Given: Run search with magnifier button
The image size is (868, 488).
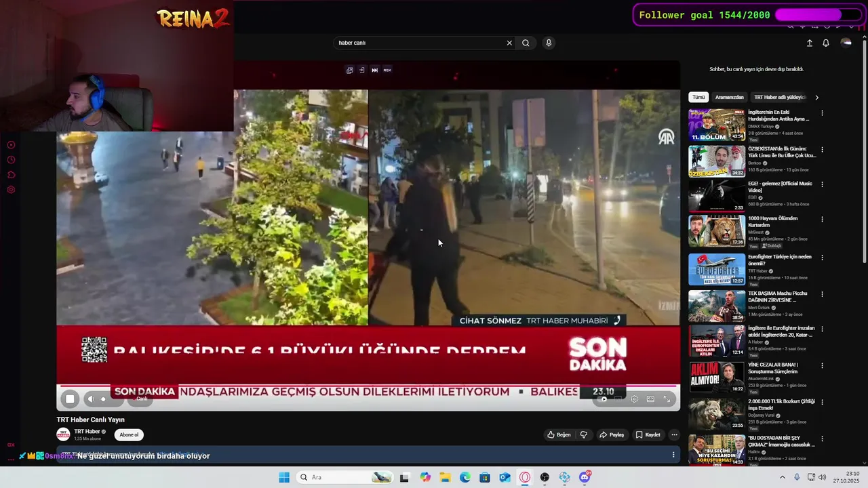Looking at the screenshot, I should [x=526, y=43].
